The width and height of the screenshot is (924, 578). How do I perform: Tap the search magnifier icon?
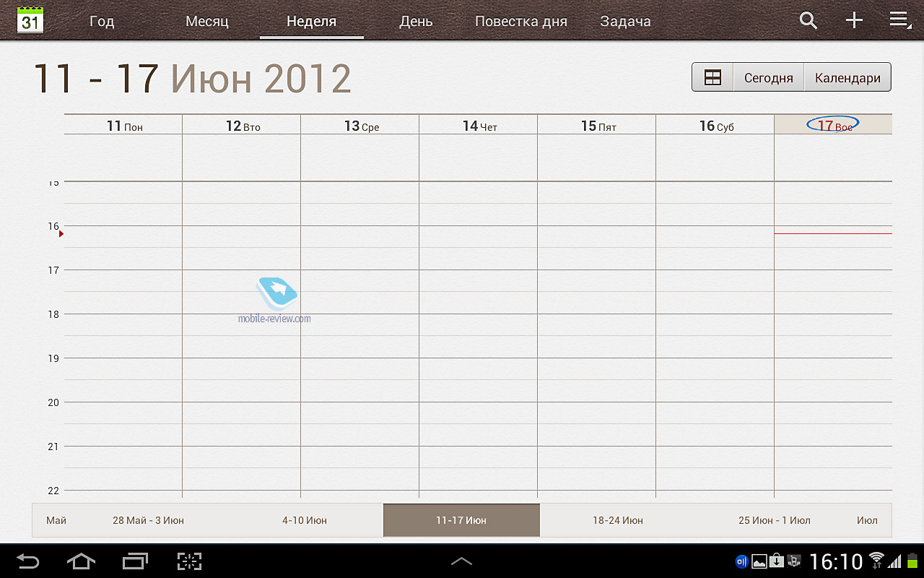(808, 20)
